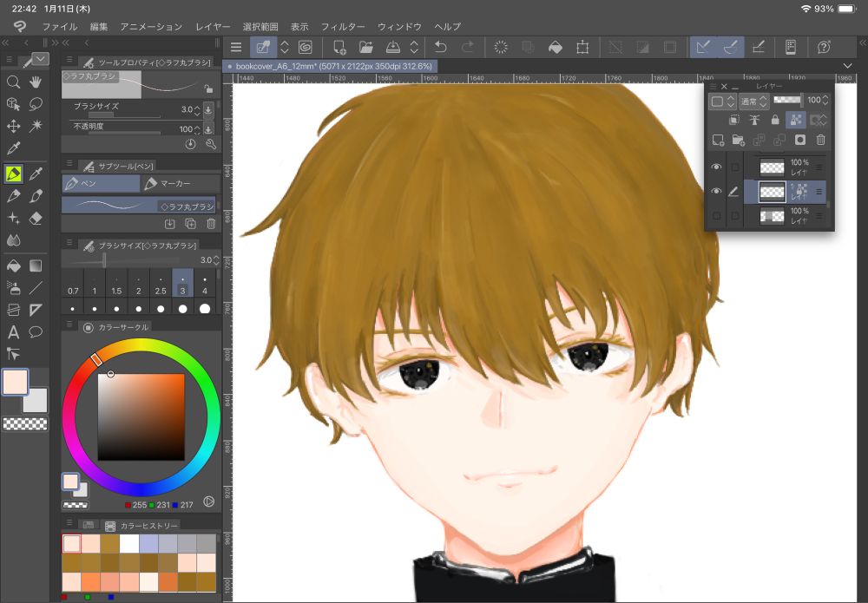Image resolution: width=868 pixels, height=603 pixels.
Task: Select the Lasso selection tool
Action: (x=36, y=104)
